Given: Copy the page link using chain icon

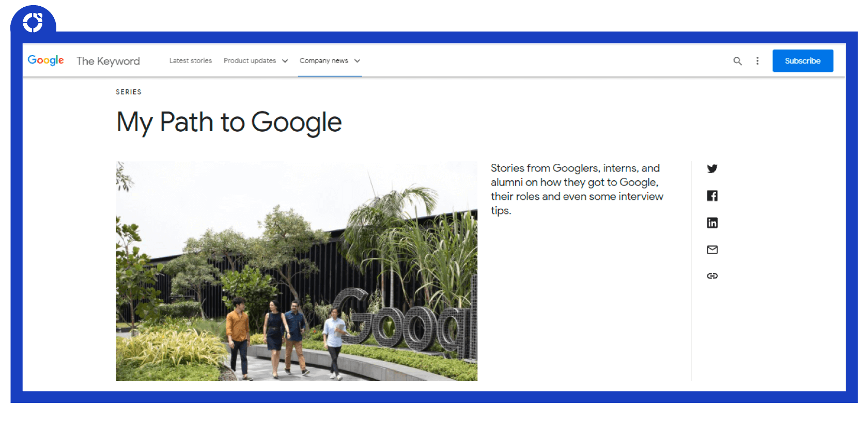Looking at the screenshot, I should pos(712,276).
